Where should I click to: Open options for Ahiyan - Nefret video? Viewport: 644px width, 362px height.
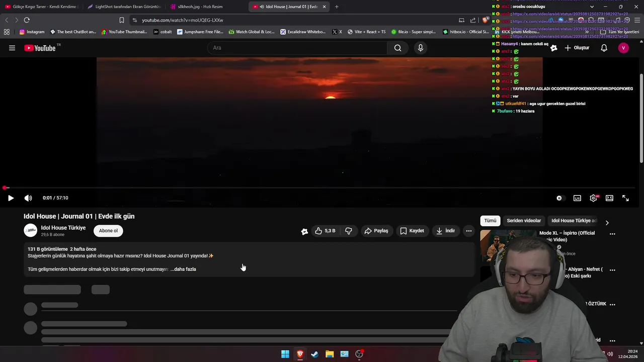[612, 270]
